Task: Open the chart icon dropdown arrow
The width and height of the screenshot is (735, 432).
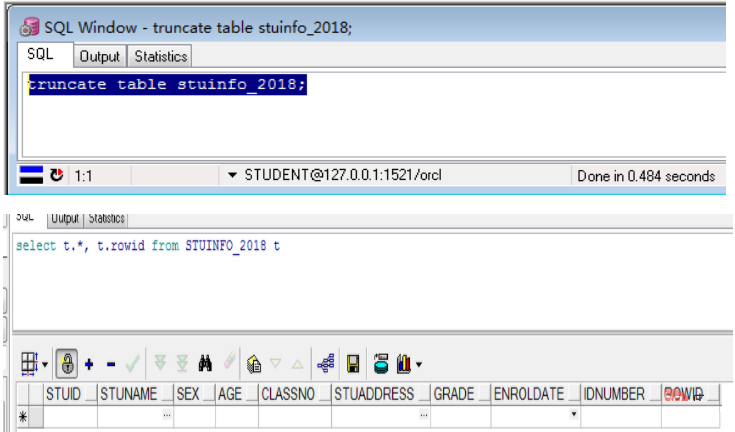Action: pyautogui.click(x=419, y=363)
